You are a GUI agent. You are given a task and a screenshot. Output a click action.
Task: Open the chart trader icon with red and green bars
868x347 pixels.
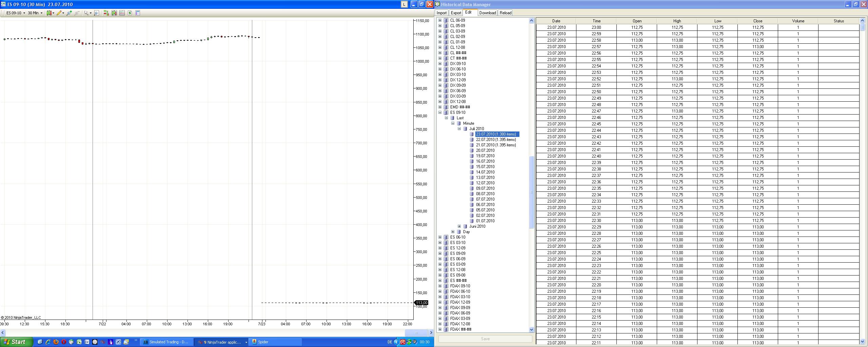coord(106,13)
